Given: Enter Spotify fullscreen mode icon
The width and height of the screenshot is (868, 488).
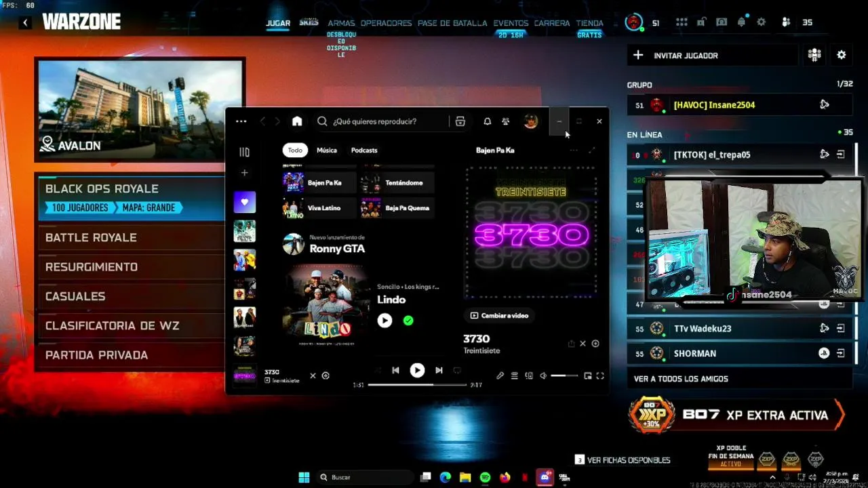Looking at the screenshot, I should [600, 375].
